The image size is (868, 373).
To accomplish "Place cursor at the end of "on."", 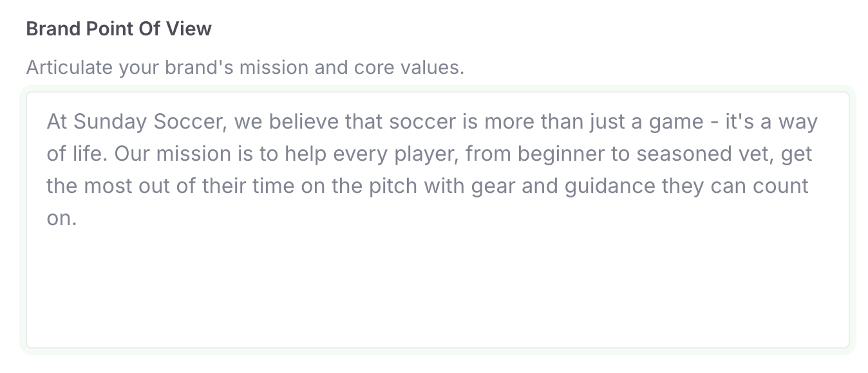I will [79, 218].
